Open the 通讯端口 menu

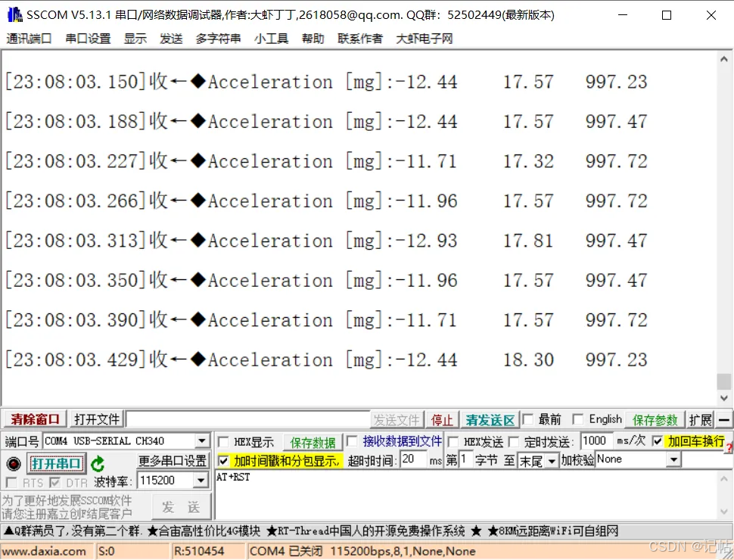(29, 39)
